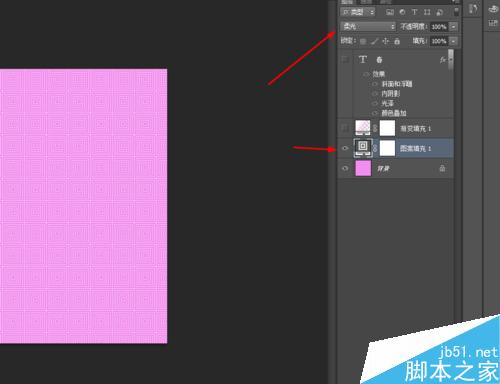Click the 光泽 effect label
This screenshot has height=384, width=500.
coord(388,103)
